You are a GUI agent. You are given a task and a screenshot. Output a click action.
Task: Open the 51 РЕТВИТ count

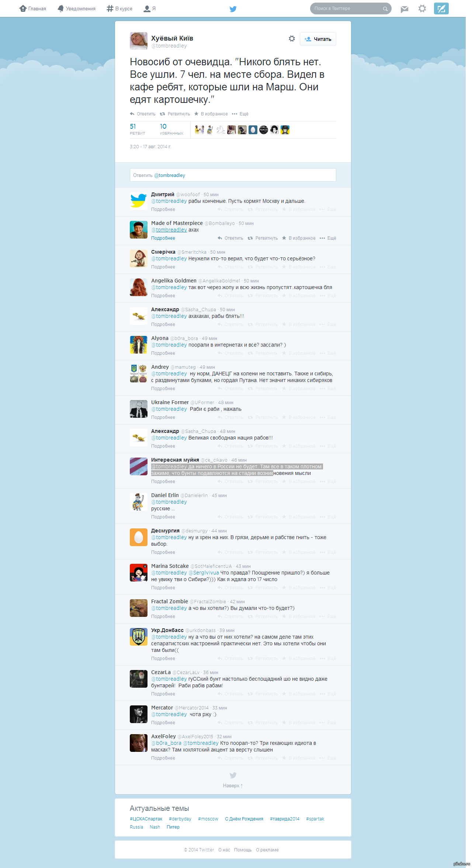click(138, 129)
